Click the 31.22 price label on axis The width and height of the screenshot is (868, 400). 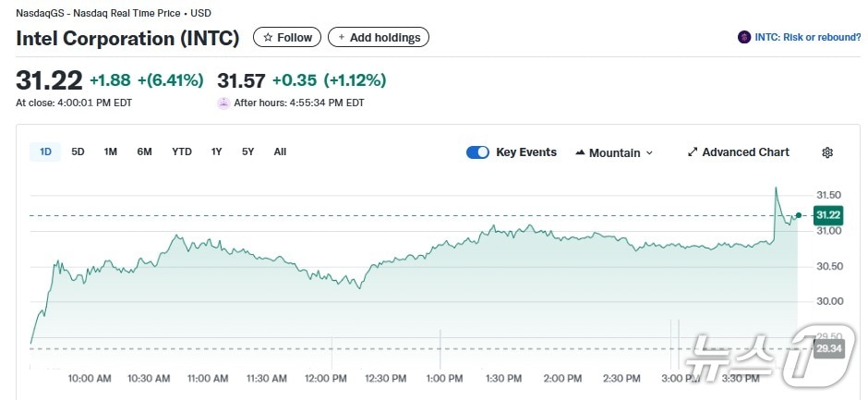(x=827, y=215)
